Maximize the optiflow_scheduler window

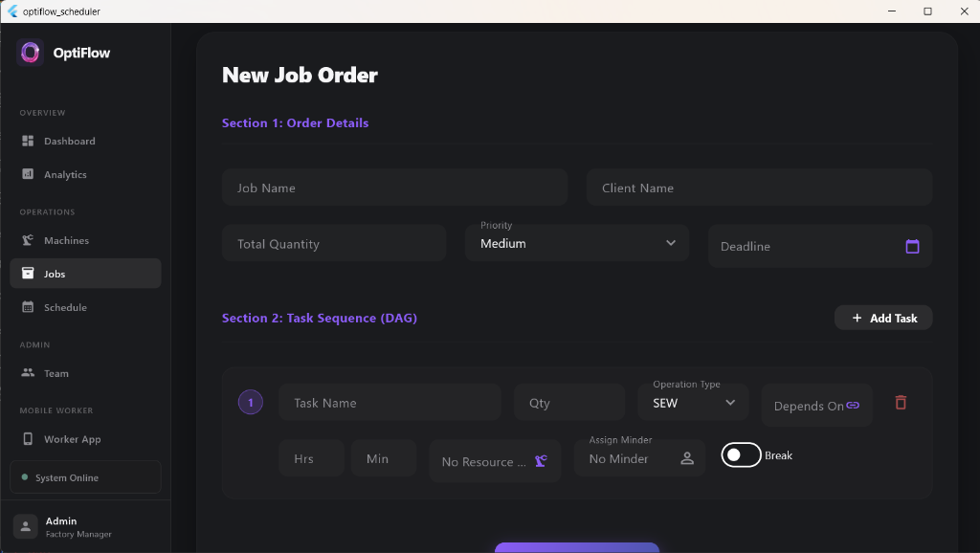[927, 11]
